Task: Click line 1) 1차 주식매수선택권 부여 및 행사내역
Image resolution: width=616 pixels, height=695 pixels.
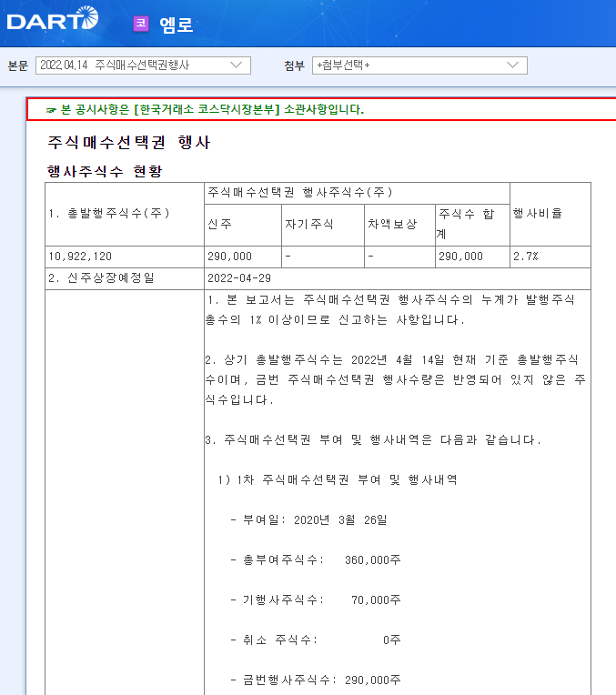Action: (x=338, y=480)
